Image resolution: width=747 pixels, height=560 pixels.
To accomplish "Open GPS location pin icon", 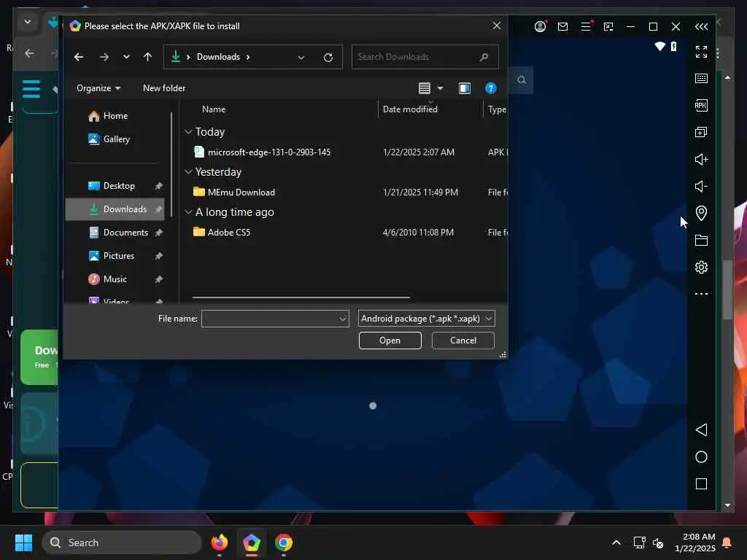I will coord(701,213).
